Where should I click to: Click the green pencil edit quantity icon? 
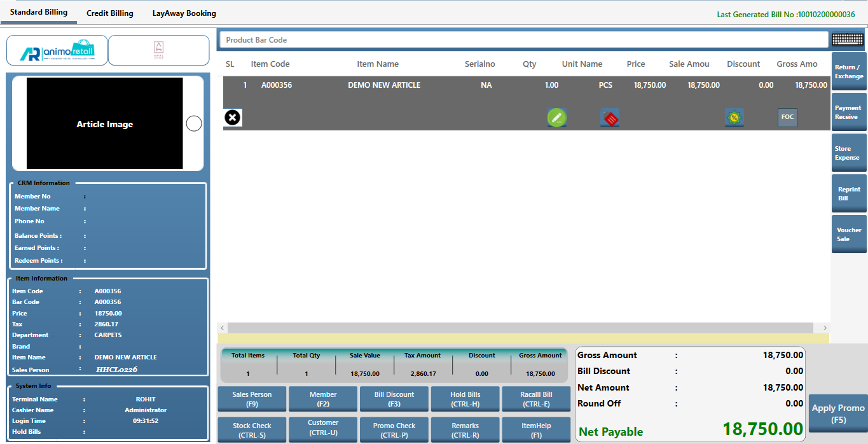(556, 118)
